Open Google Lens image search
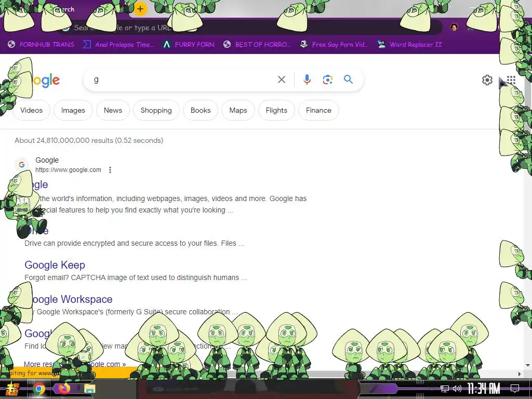The height and width of the screenshot is (399, 532). pyautogui.click(x=327, y=79)
